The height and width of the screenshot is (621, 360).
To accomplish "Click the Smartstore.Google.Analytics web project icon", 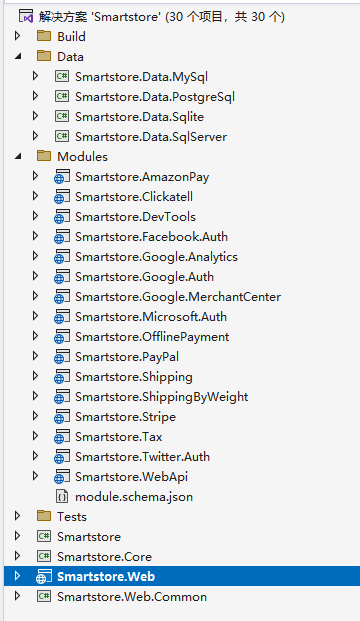I will pyautogui.click(x=62, y=257).
